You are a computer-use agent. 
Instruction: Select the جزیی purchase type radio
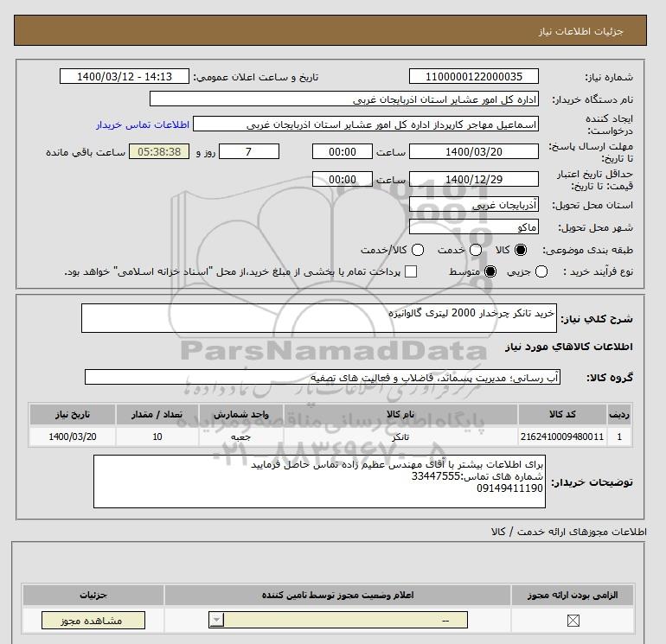(x=541, y=271)
